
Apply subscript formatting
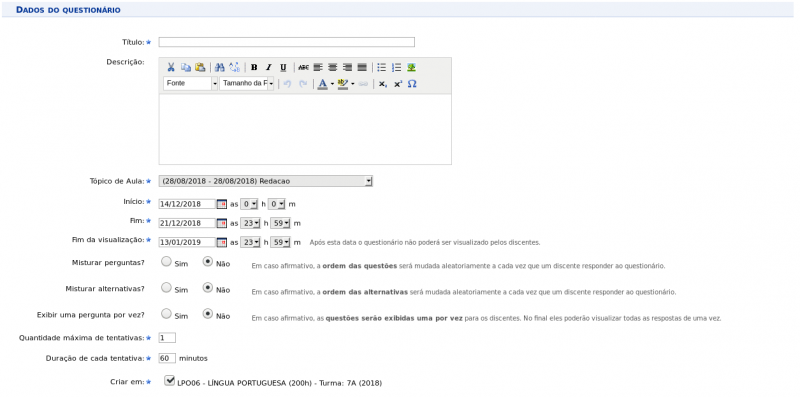(382, 84)
